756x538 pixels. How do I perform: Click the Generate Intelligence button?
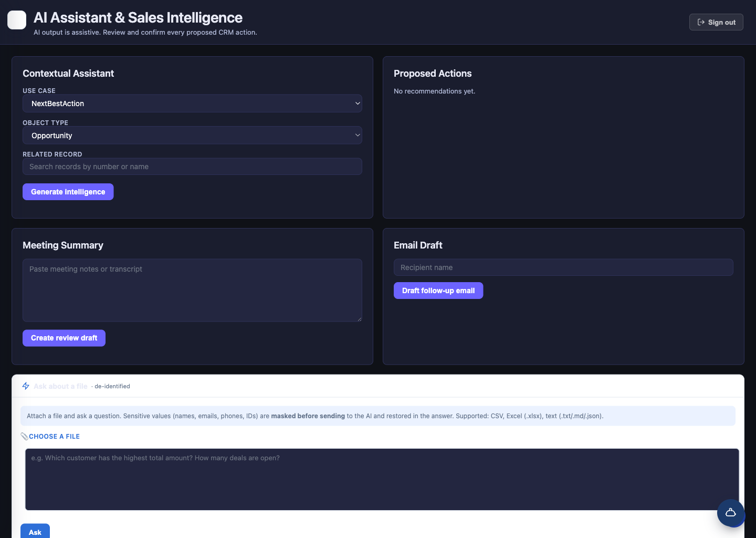(68, 192)
